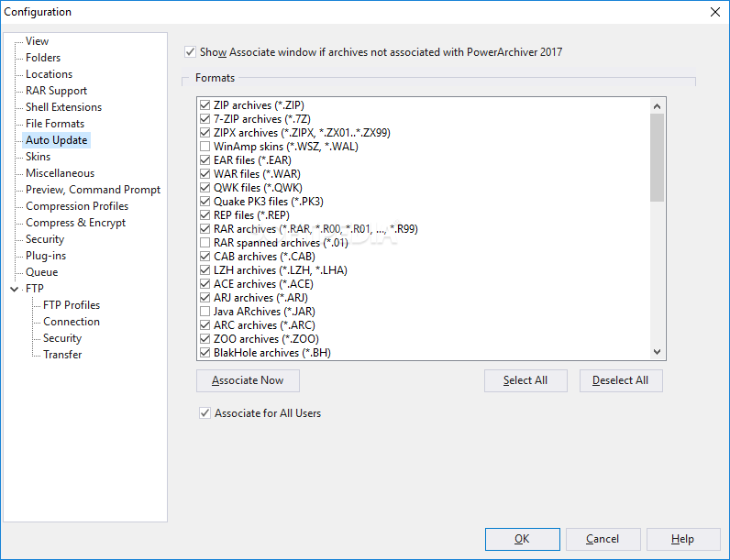The height and width of the screenshot is (560, 730).
Task: Close the Configuration window
Action: 715,12
